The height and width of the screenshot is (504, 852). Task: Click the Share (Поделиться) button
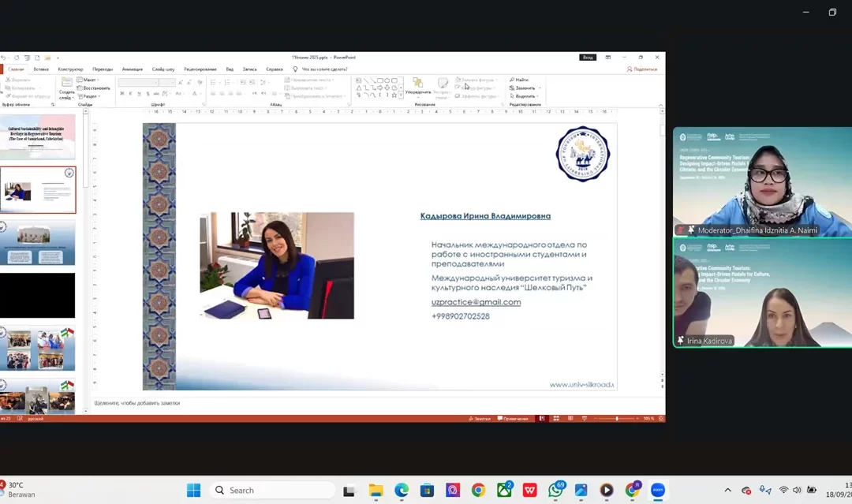[x=643, y=69]
